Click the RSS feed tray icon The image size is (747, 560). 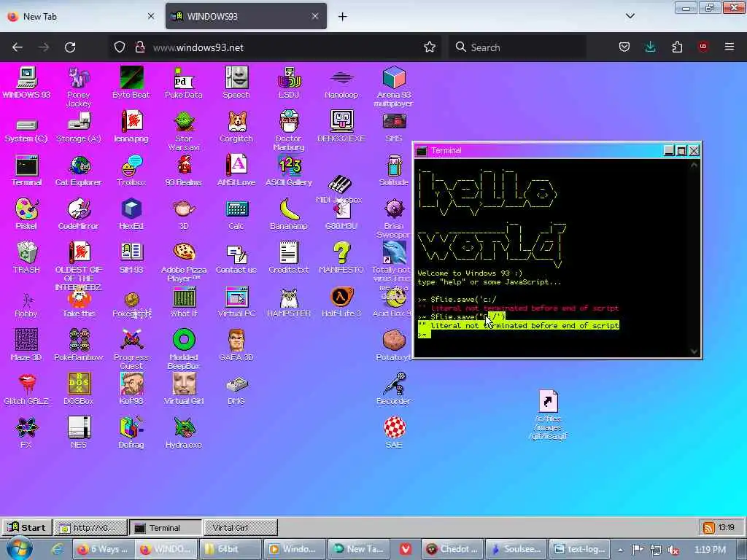coord(708,527)
